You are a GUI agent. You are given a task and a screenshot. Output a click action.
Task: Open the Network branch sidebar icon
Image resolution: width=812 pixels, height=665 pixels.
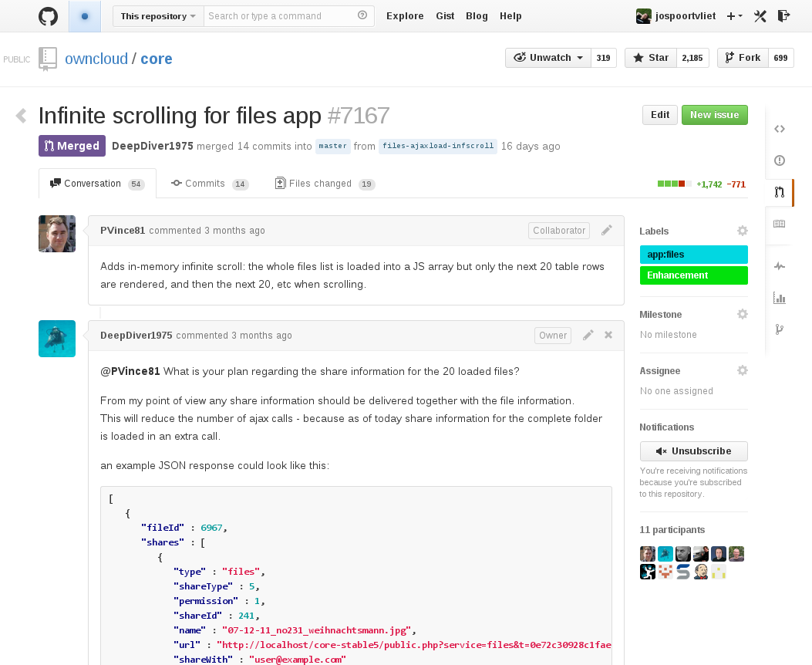pyautogui.click(x=780, y=329)
